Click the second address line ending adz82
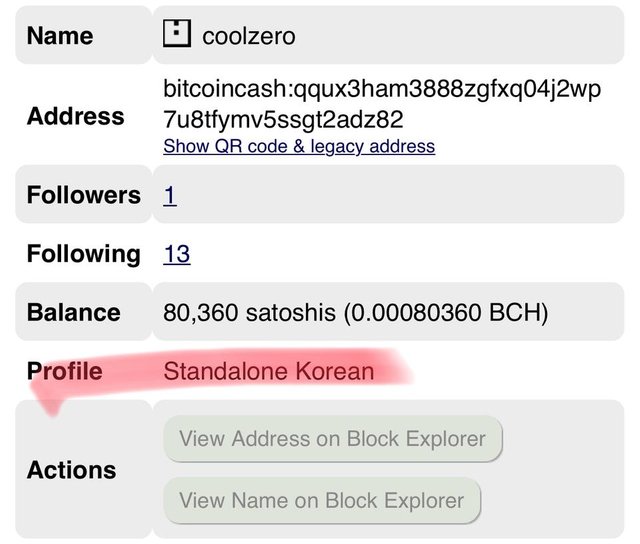This screenshot has height=544, width=640. [x=283, y=120]
